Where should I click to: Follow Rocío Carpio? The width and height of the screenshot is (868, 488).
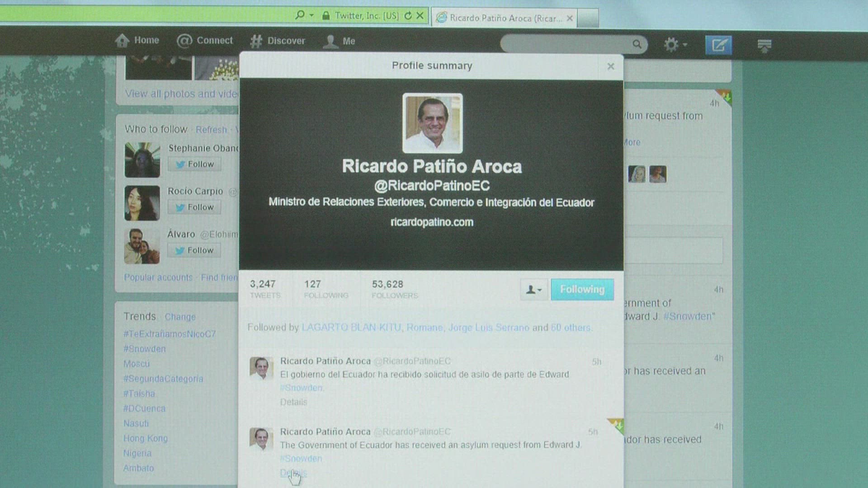pyautogui.click(x=194, y=207)
